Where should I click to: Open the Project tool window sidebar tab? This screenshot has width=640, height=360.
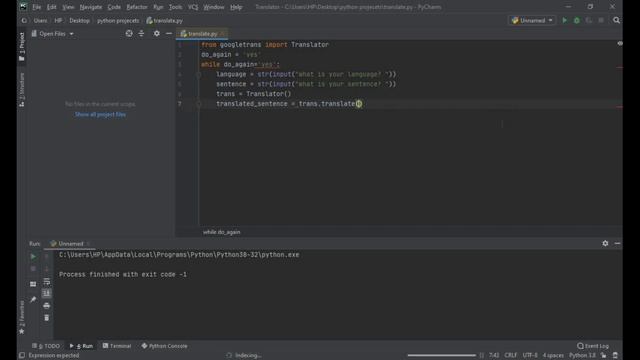(x=22, y=47)
